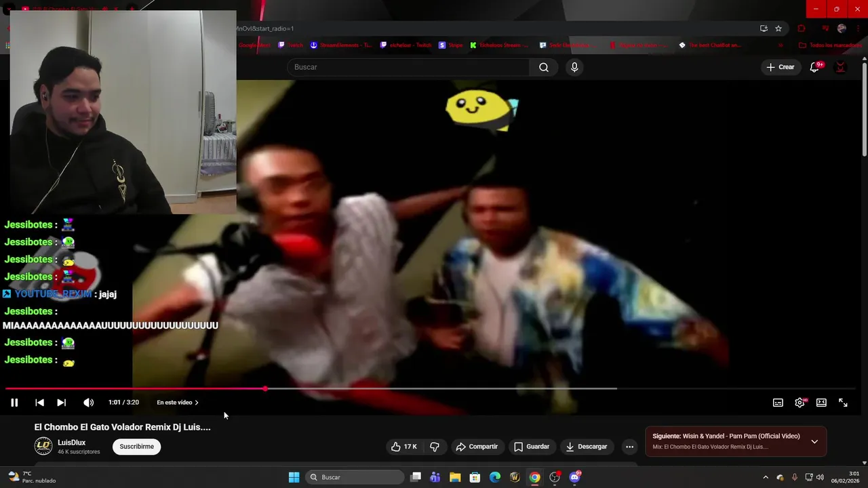Open the YouTube account avatar menu
The height and width of the screenshot is (488, 868).
tap(841, 67)
